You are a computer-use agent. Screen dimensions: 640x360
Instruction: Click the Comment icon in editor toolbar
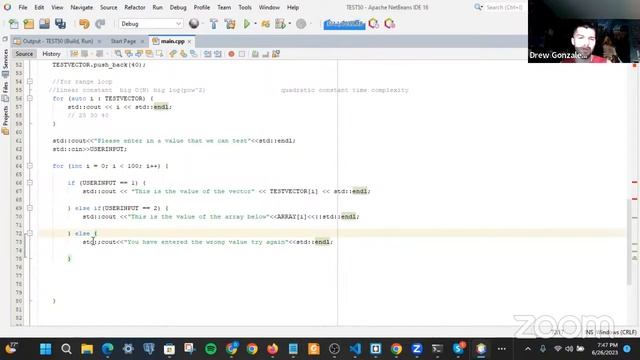(255, 54)
